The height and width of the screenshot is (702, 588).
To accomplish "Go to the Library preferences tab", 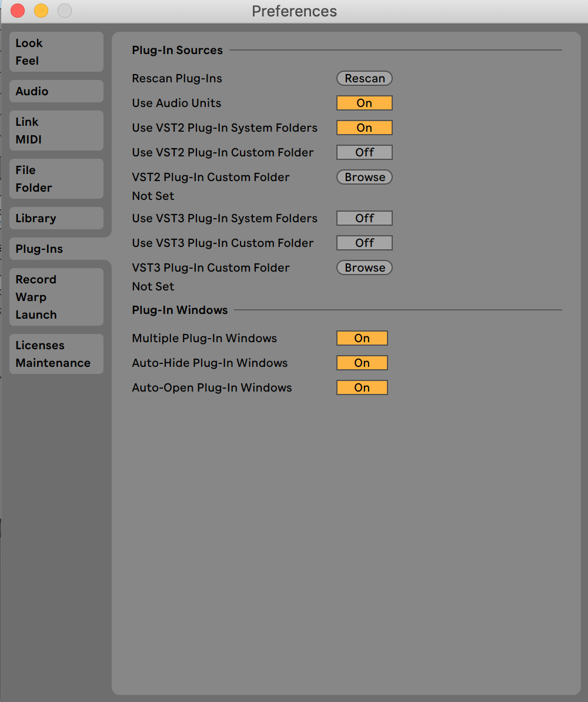I will click(x=56, y=219).
